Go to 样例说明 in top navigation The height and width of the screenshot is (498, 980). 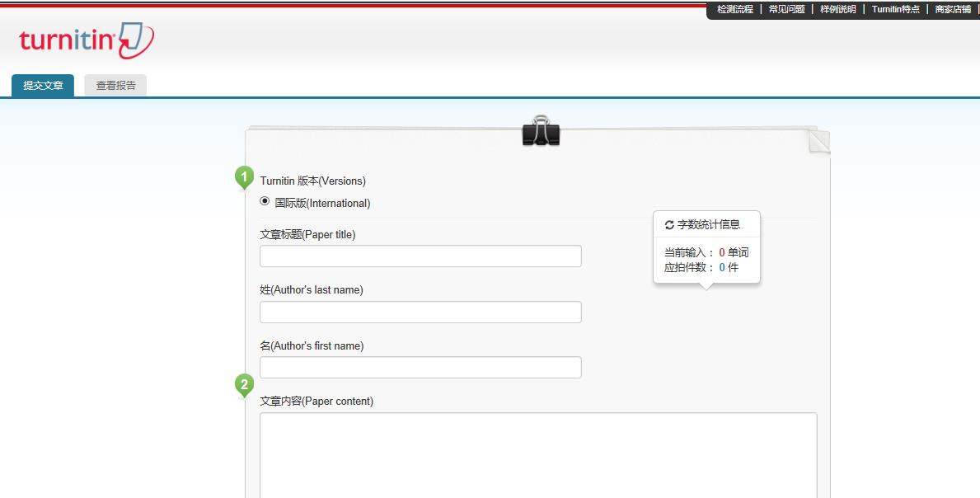click(838, 9)
